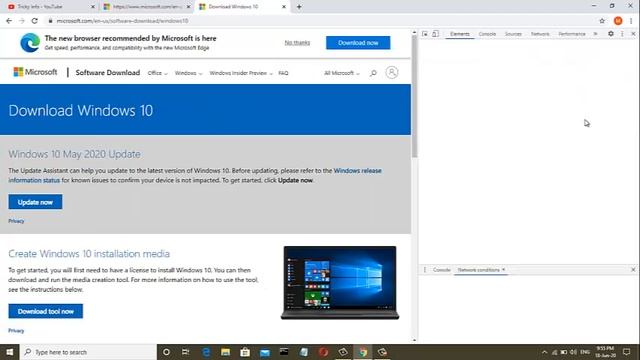The image size is (640, 360).
Task: Select the Network conditions drawer tab
Action: coord(478,270)
